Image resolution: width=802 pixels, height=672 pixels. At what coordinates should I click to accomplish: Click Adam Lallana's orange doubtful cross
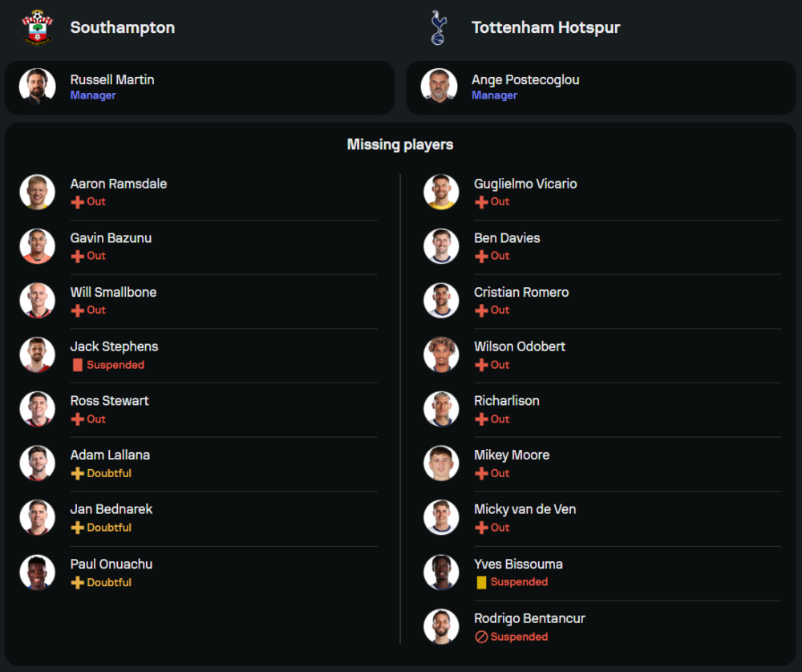click(x=78, y=473)
